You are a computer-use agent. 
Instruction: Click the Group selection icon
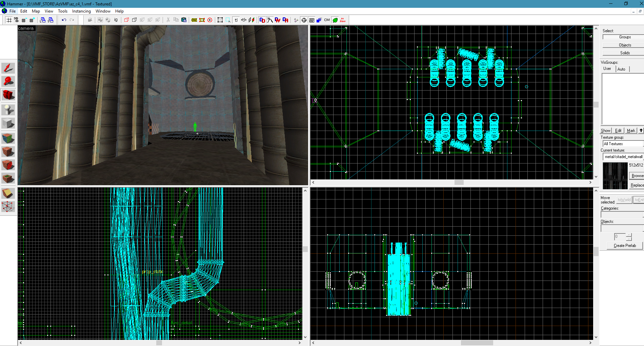[x=100, y=20]
